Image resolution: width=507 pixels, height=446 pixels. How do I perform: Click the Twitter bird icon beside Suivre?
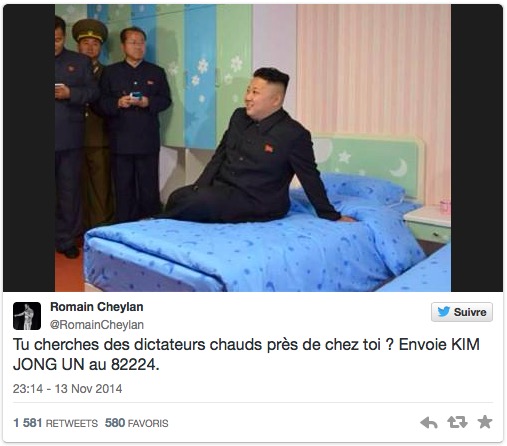pyautogui.click(x=444, y=312)
